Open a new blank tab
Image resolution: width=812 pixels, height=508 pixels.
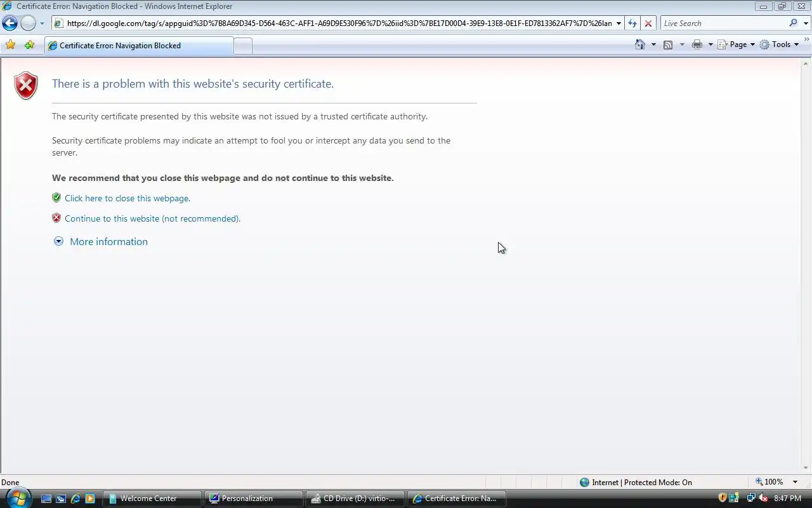coord(243,46)
